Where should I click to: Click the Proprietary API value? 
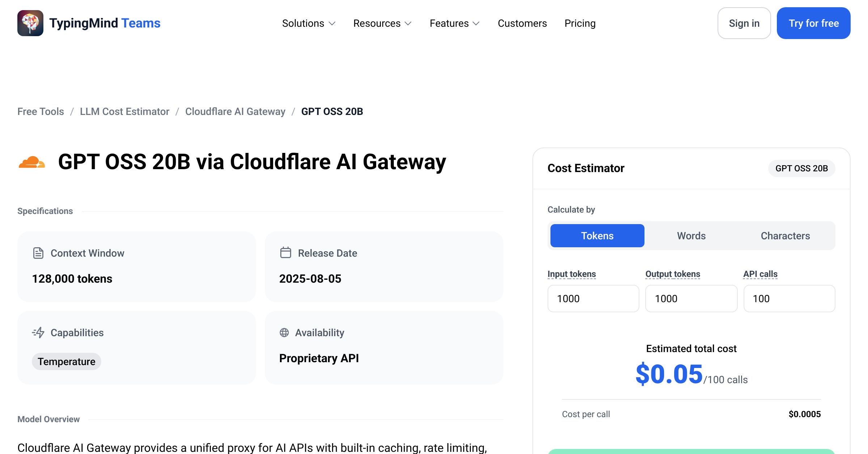(x=319, y=358)
